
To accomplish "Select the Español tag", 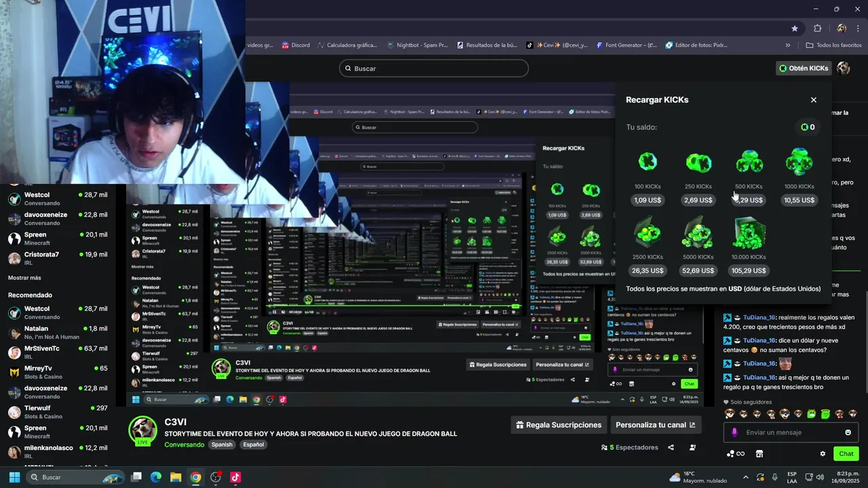I will (x=254, y=445).
